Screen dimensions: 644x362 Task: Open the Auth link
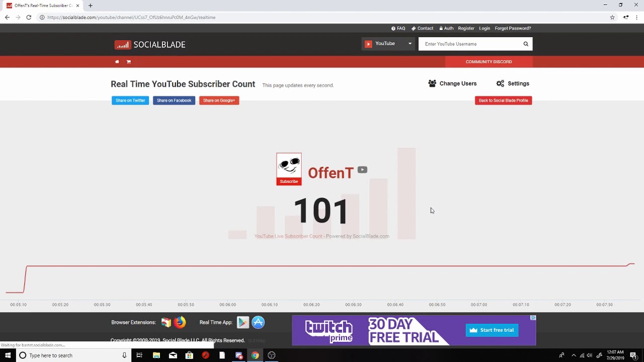[446, 28]
